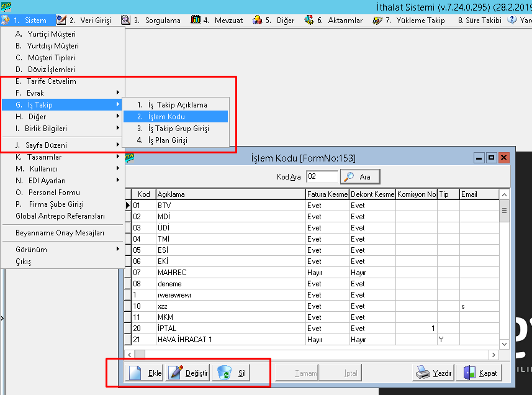Open the 2. Veri Girişi menu
The height and width of the screenshot is (395, 532).
tap(84, 20)
